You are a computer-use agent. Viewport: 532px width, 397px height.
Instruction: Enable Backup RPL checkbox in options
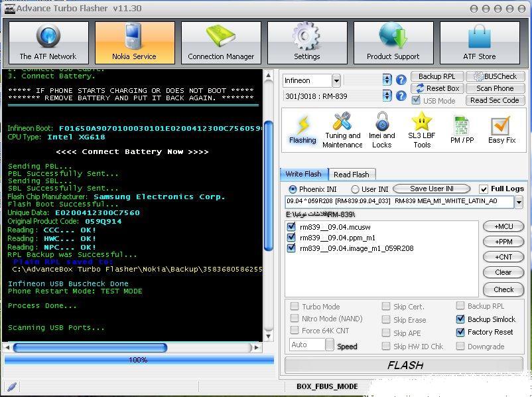click(x=460, y=305)
